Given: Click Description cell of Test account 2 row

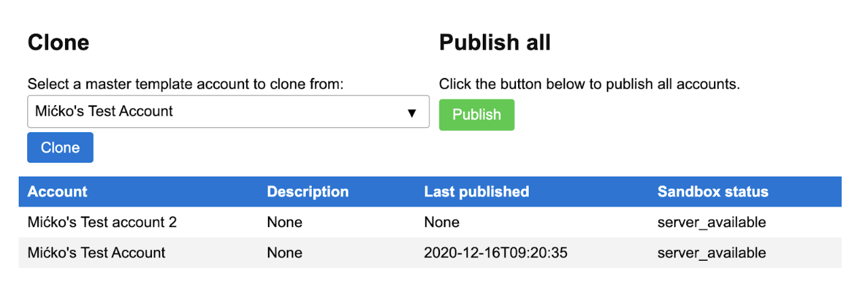Looking at the screenshot, I should 284,222.
